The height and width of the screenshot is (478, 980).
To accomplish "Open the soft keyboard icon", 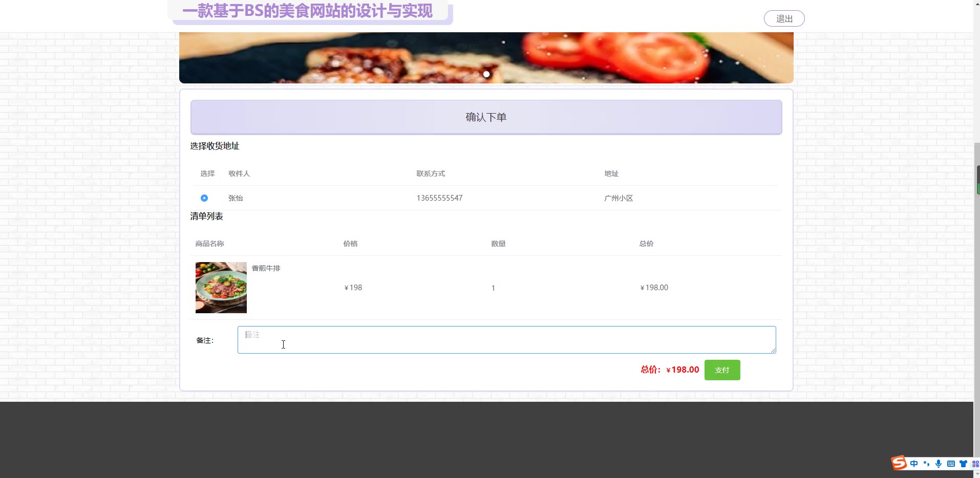I will pyautogui.click(x=951, y=464).
